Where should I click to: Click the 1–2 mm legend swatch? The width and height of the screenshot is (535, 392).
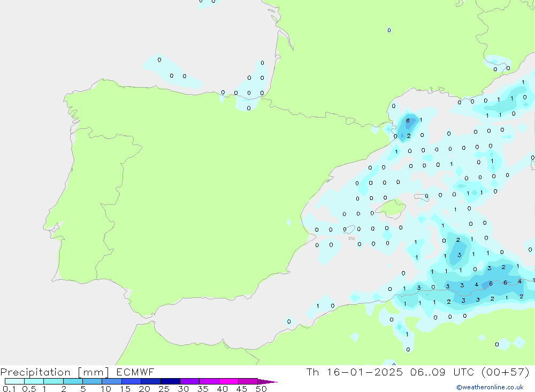pyautogui.click(x=53, y=381)
